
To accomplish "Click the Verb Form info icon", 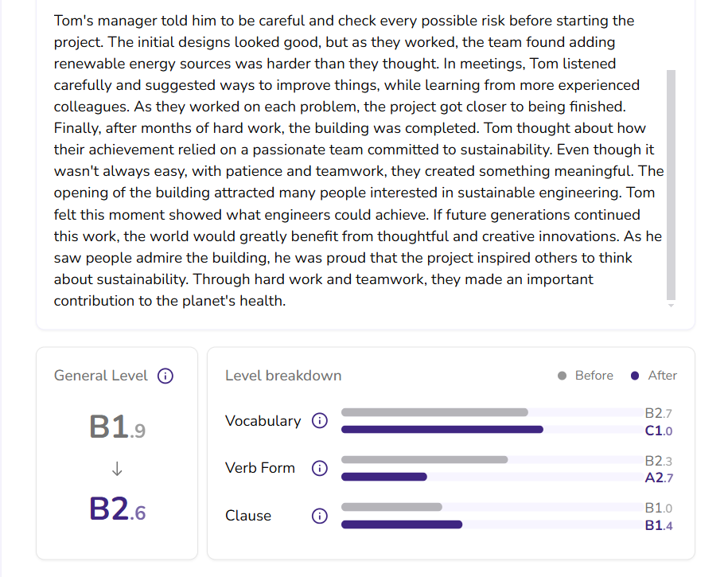I will click(x=319, y=468).
